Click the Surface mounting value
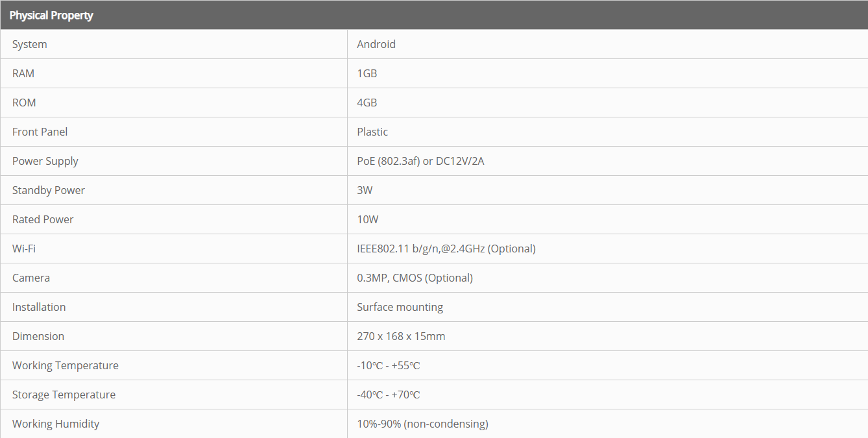This screenshot has height=438, width=868. 400,307
